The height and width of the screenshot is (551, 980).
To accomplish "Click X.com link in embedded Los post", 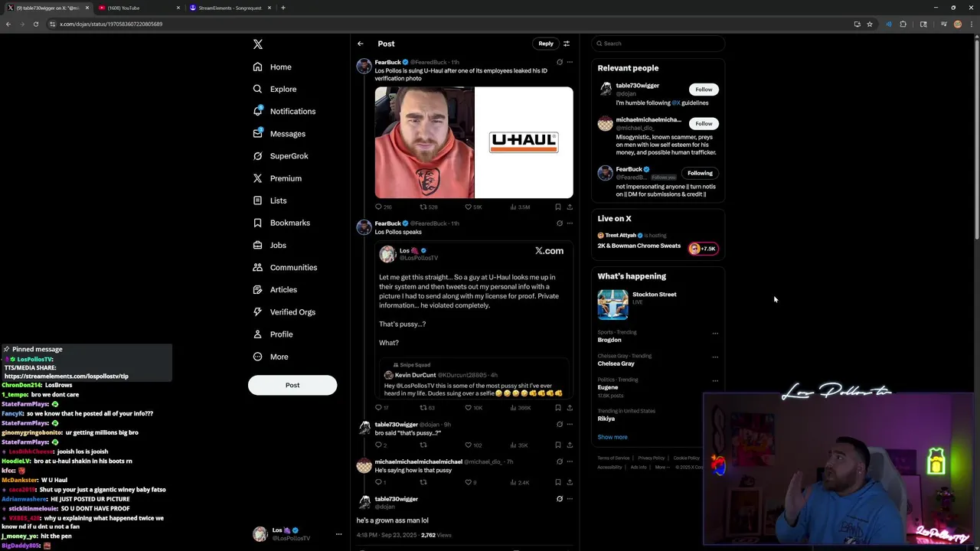I will pos(549,251).
